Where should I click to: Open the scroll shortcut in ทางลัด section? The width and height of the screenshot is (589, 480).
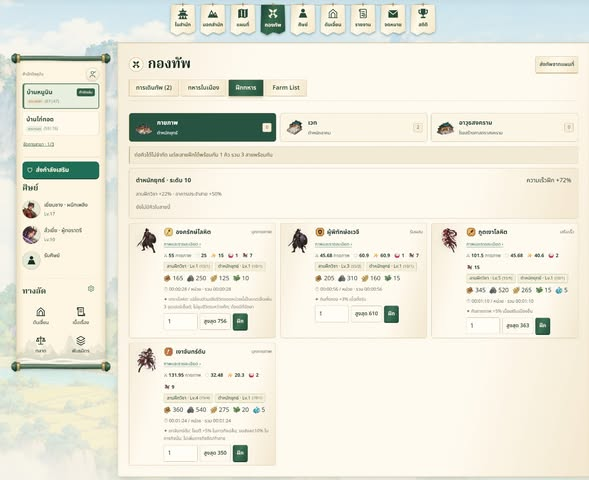pyautogui.click(x=80, y=315)
